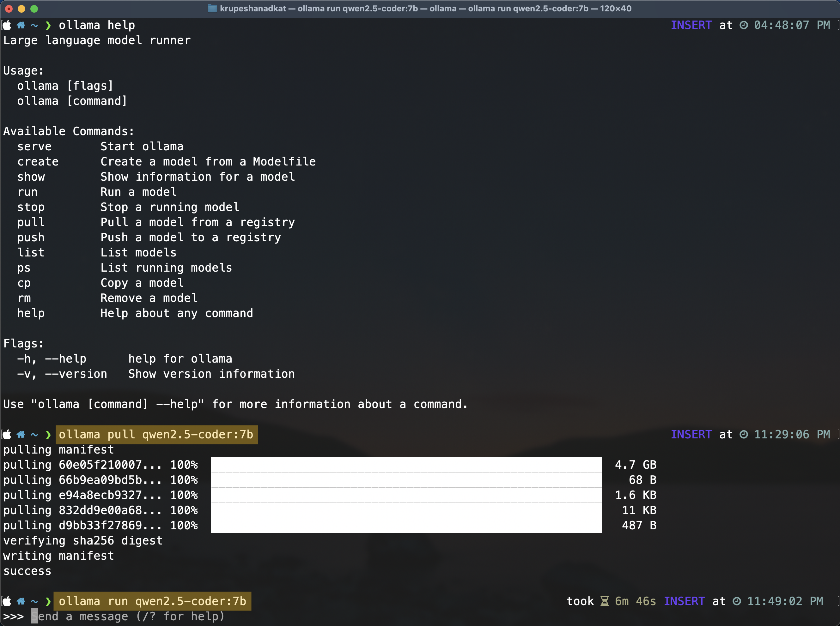Click the 'success' line

[27, 571]
